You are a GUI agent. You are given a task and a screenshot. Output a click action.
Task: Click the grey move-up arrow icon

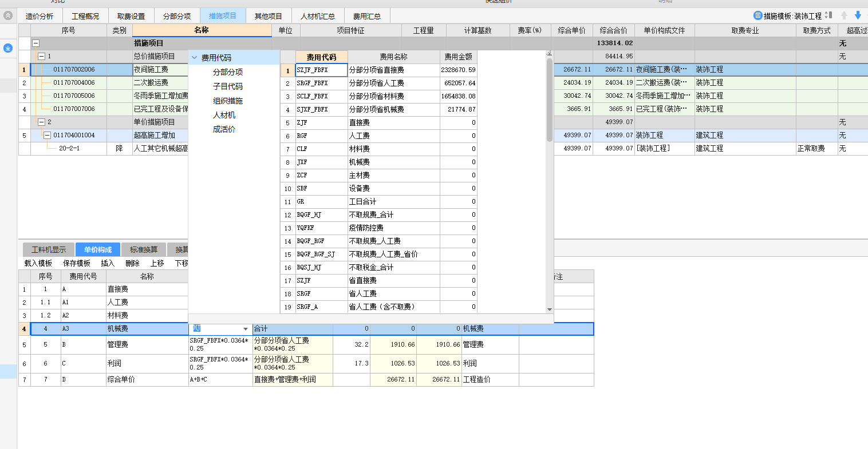click(x=844, y=15)
